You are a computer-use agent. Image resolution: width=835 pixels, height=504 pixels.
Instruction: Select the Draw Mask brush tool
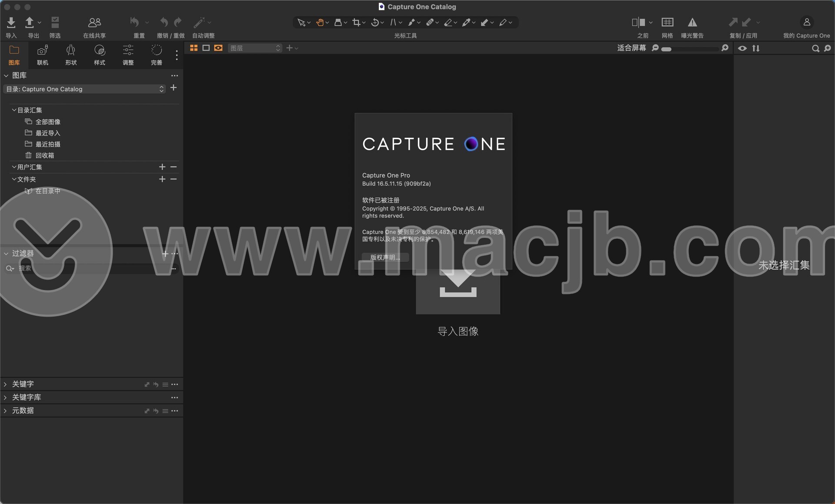coord(411,22)
